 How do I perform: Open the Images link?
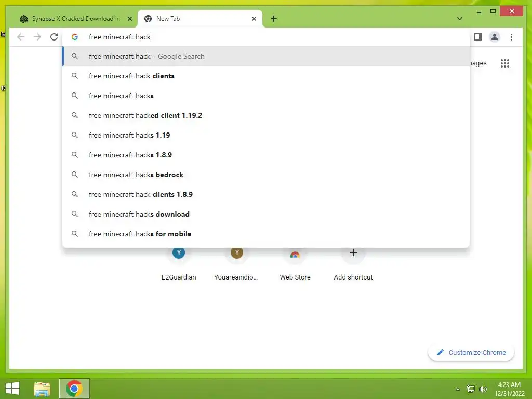pos(478,63)
